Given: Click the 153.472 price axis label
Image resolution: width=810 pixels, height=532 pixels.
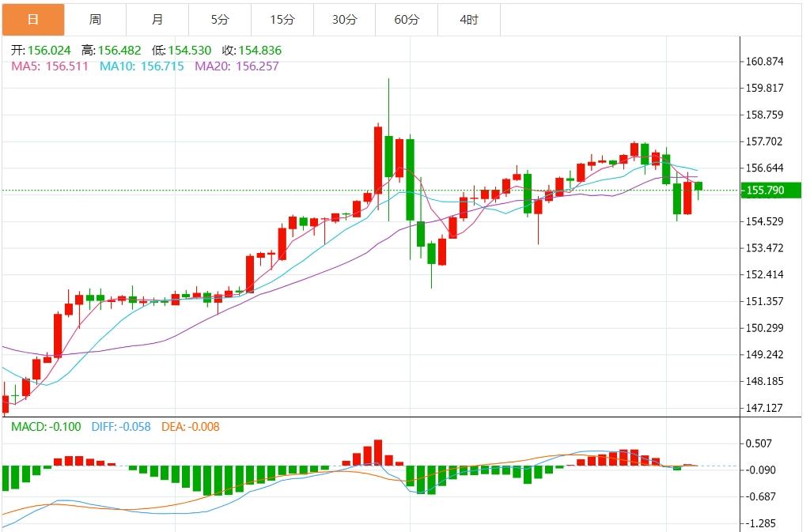Looking at the screenshot, I should tap(765, 247).
